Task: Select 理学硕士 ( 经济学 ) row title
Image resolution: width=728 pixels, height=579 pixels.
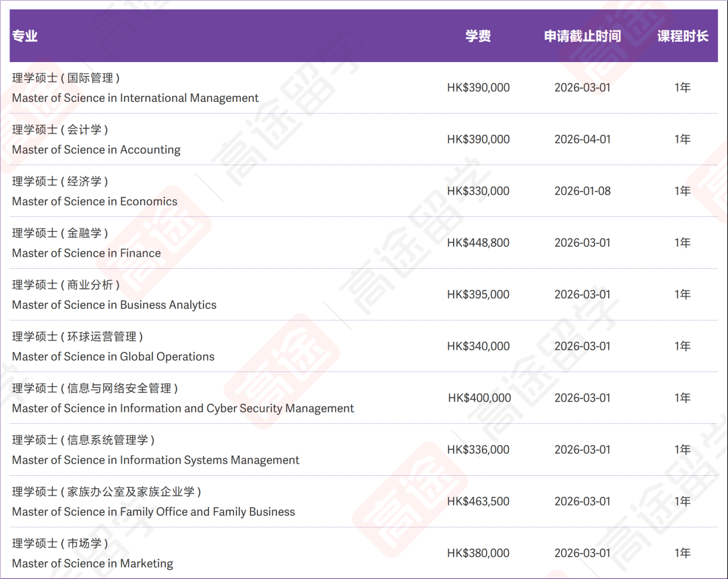Action: [61, 181]
